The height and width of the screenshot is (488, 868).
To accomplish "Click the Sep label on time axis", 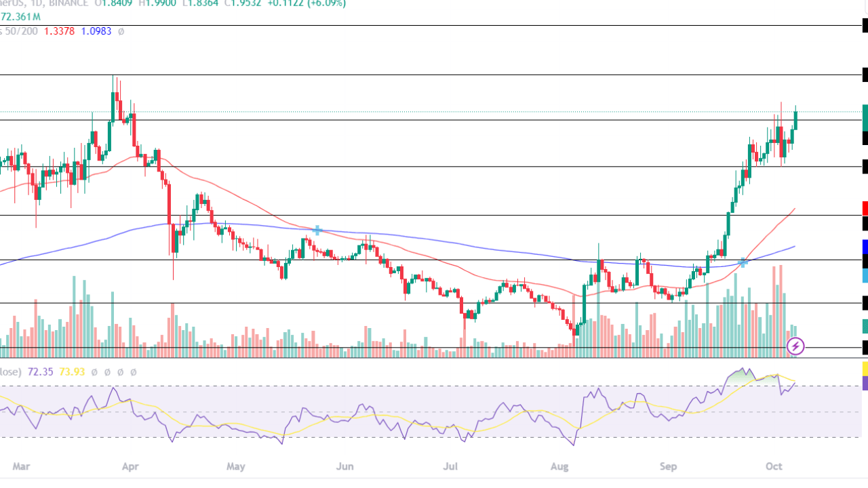I will coord(669,466).
